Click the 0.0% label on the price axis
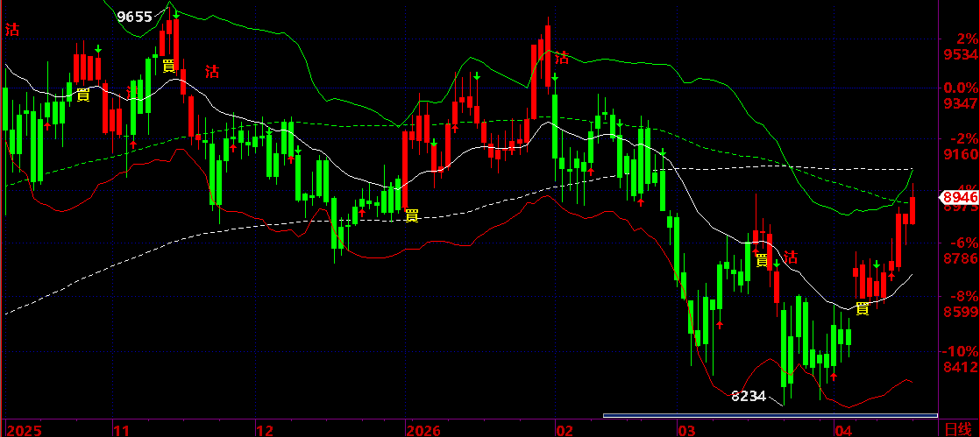The width and height of the screenshot is (980, 437). click(962, 88)
